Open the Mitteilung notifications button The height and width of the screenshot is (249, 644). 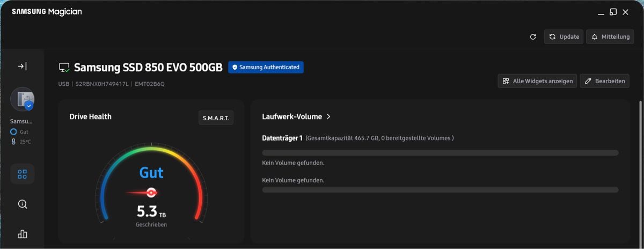coord(610,36)
